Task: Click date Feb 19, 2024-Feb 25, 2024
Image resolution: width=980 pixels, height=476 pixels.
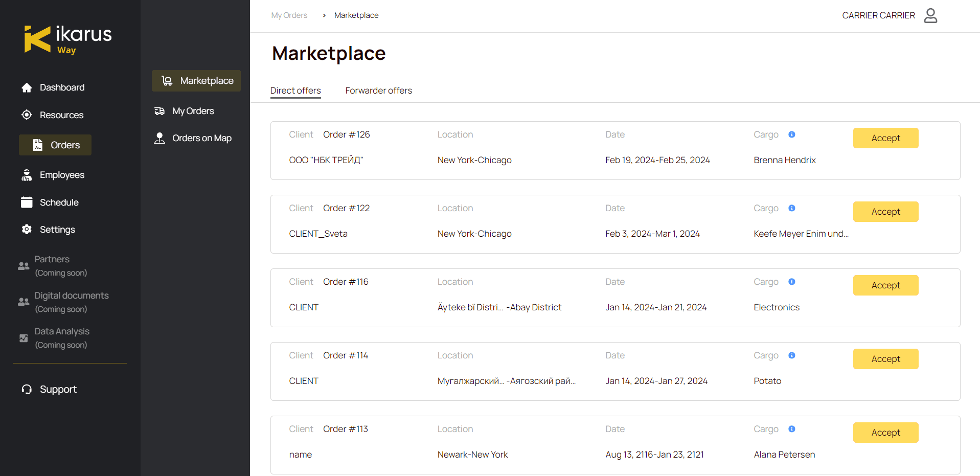Action: [x=657, y=160]
